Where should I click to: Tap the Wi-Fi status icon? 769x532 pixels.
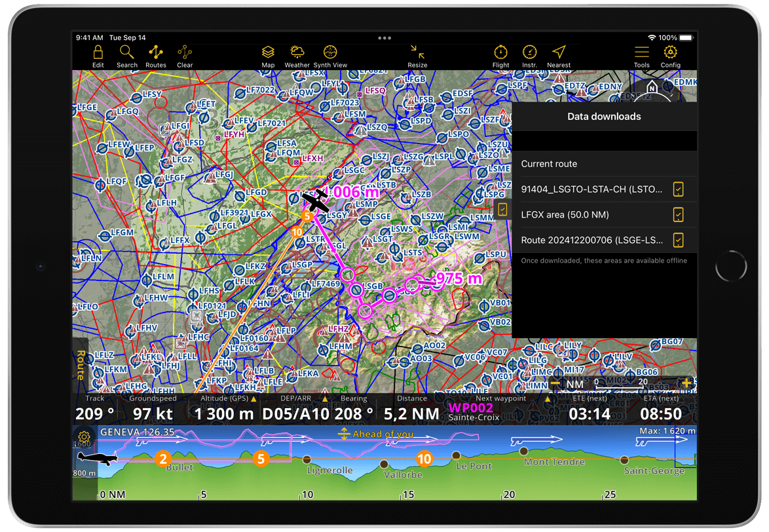pyautogui.click(x=652, y=38)
